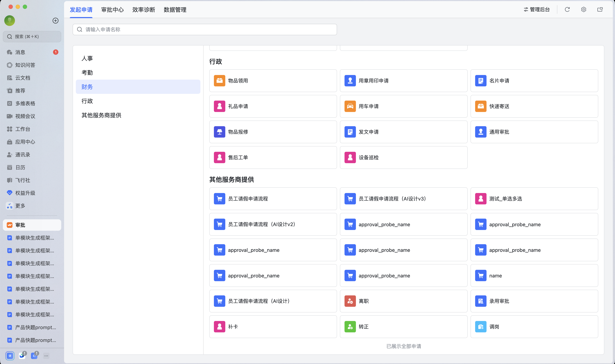Open 调岗 application card
The image size is (615, 364).
(x=534, y=327)
